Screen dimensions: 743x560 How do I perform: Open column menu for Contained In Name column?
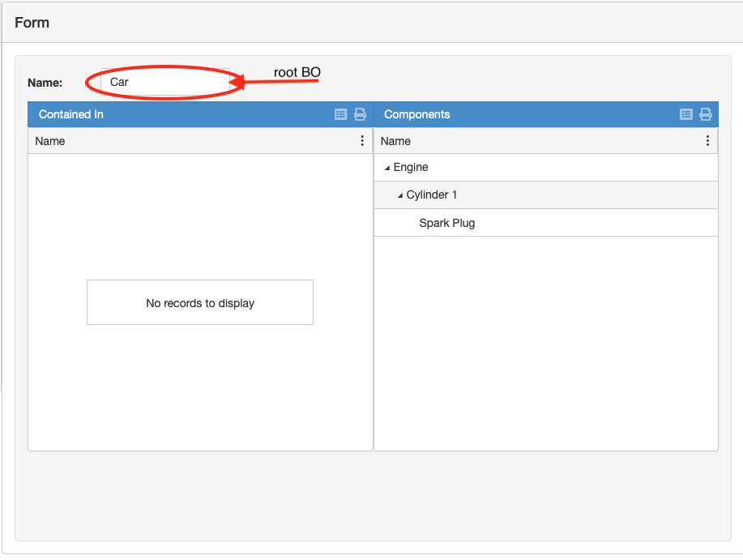pos(362,141)
